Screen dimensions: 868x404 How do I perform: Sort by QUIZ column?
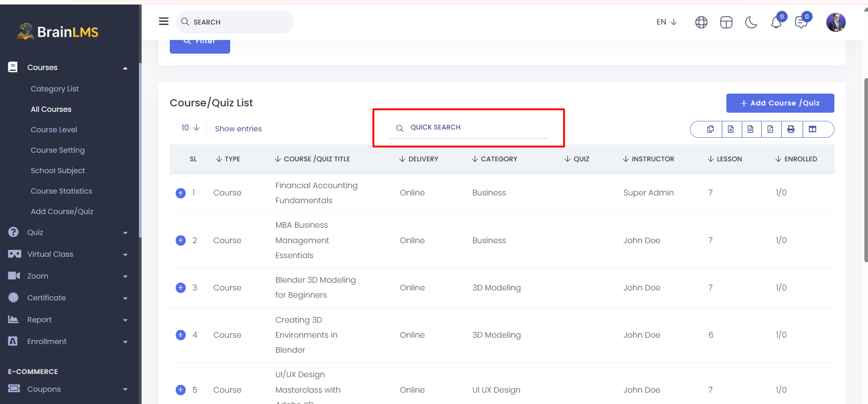[x=577, y=159]
